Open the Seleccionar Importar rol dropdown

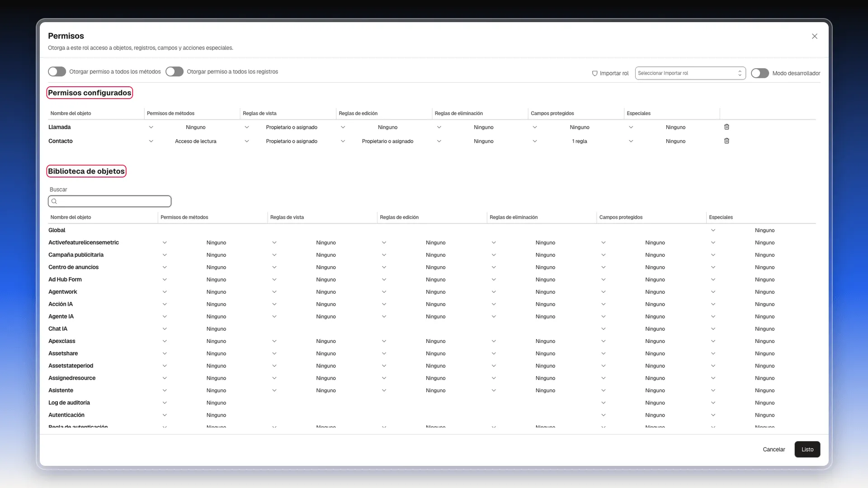[690, 73]
